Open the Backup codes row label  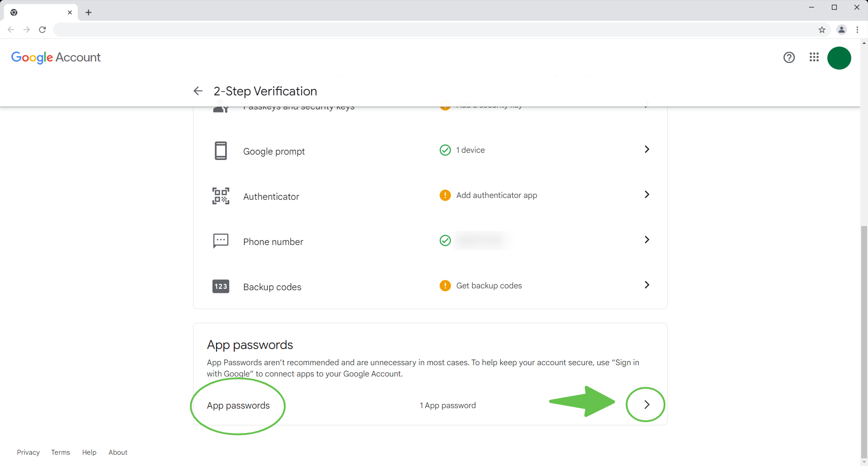(x=272, y=287)
